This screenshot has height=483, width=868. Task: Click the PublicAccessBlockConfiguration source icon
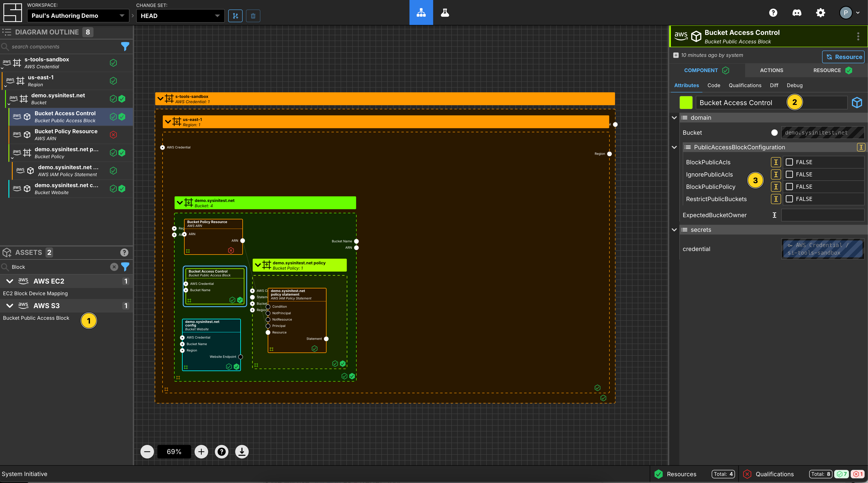[861, 147]
